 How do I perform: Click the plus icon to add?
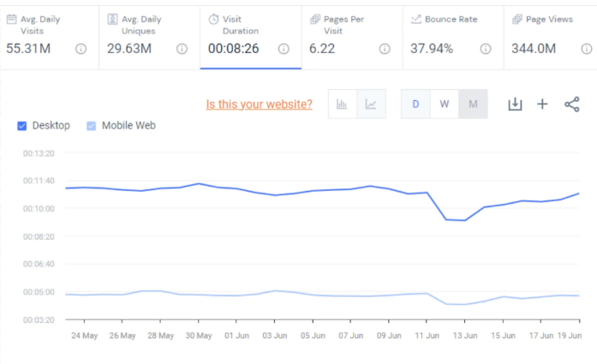542,104
